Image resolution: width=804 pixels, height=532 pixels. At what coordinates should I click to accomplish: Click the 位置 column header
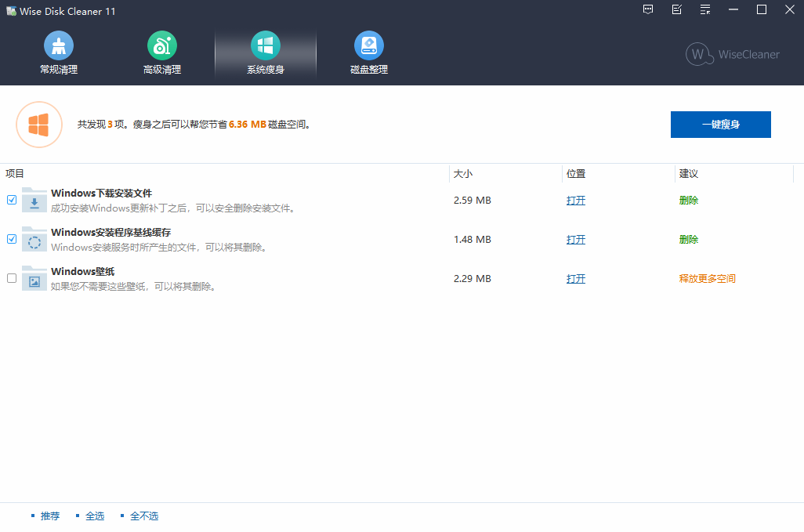pos(576,174)
